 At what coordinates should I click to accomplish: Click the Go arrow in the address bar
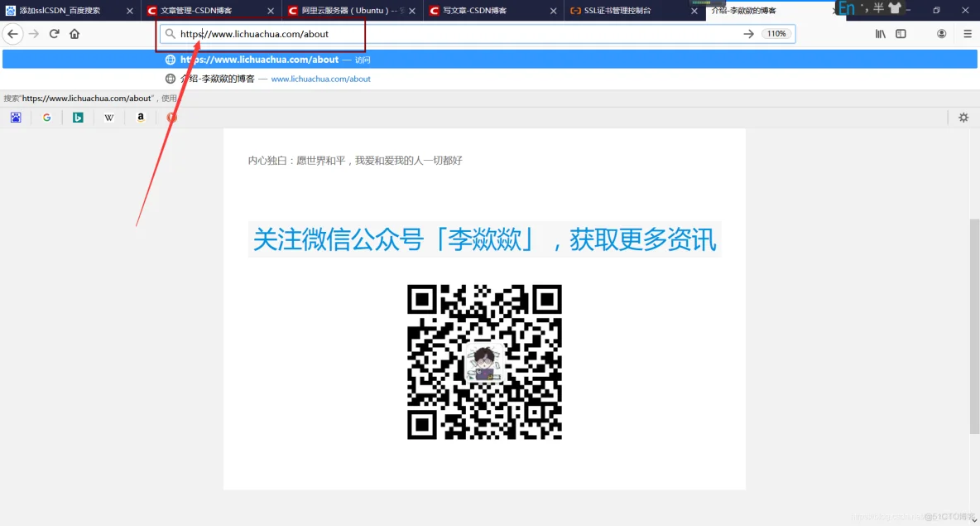(x=748, y=34)
